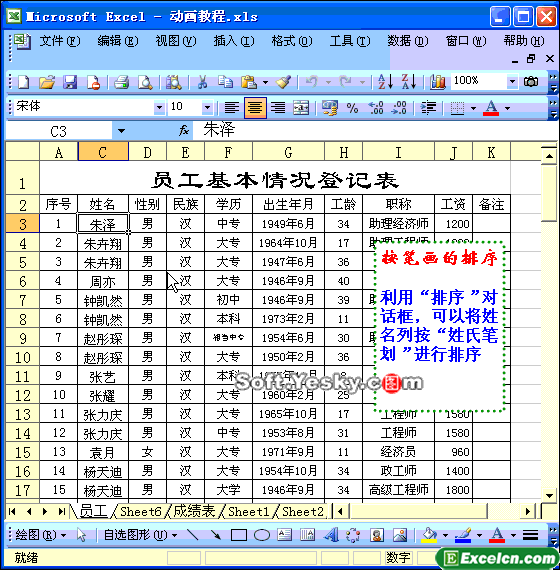Select the Line drawing tool
The width and height of the screenshot is (560, 570).
pos(192,535)
